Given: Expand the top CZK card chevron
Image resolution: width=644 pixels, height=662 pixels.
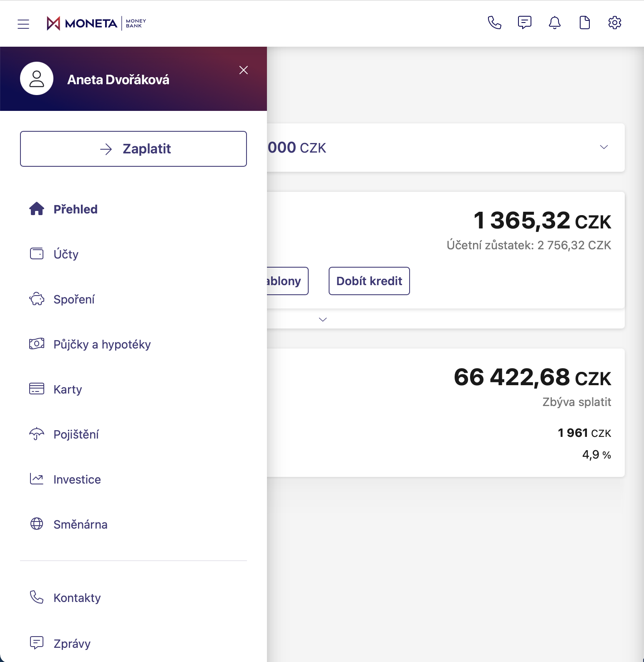Looking at the screenshot, I should point(604,147).
